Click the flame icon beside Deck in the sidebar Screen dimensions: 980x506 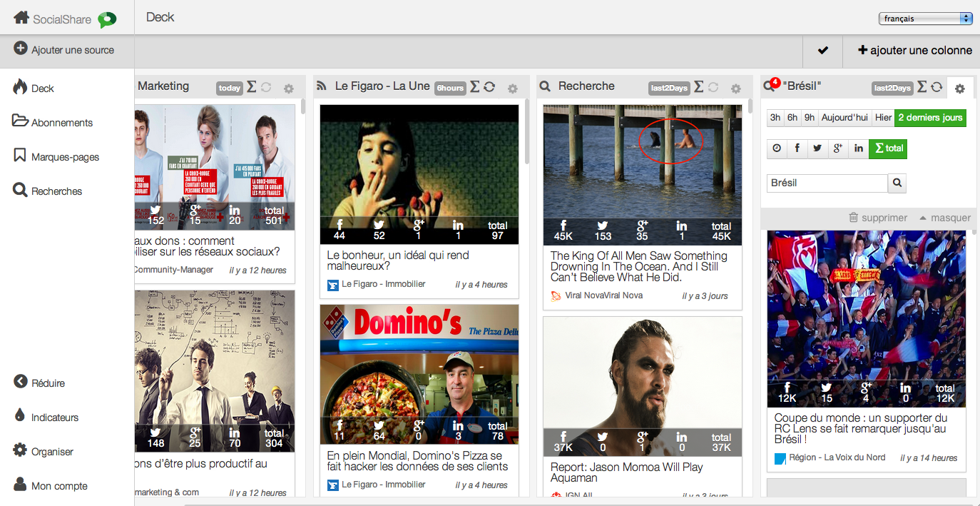pyautogui.click(x=20, y=87)
